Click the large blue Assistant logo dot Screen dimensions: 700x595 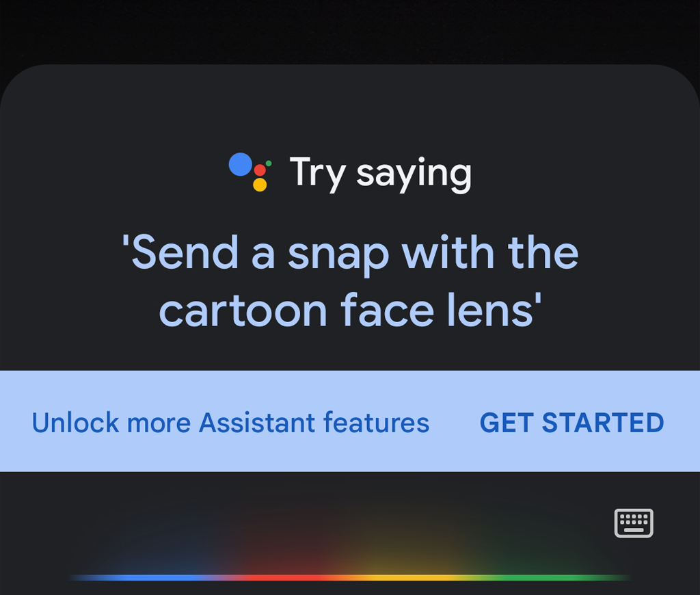tap(240, 165)
